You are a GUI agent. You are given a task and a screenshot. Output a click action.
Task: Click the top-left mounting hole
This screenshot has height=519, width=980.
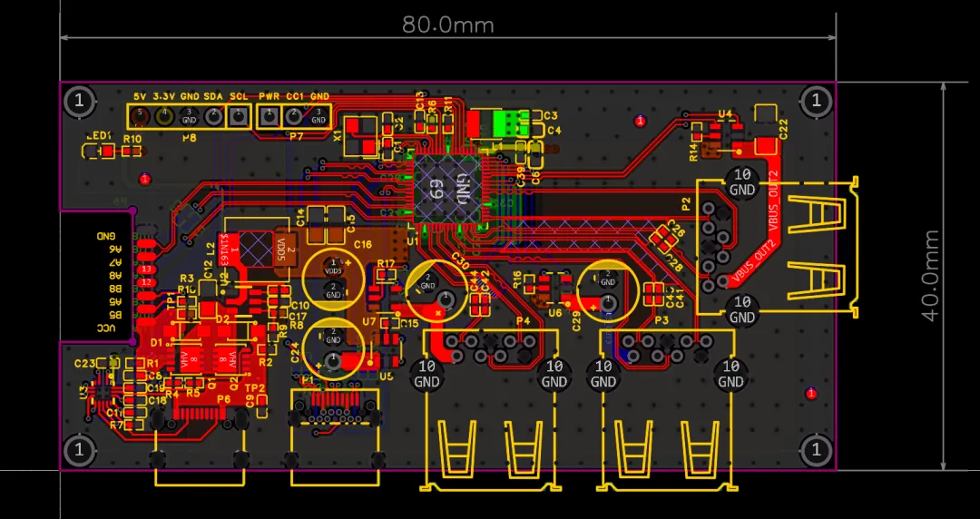pyautogui.click(x=80, y=102)
